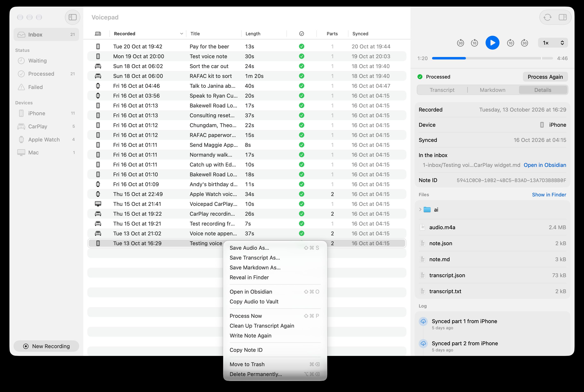Click the Note ID value 5941C0C0-10B2…
The height and width of the screenshot is (392, 584).
[x=511, y=180]
